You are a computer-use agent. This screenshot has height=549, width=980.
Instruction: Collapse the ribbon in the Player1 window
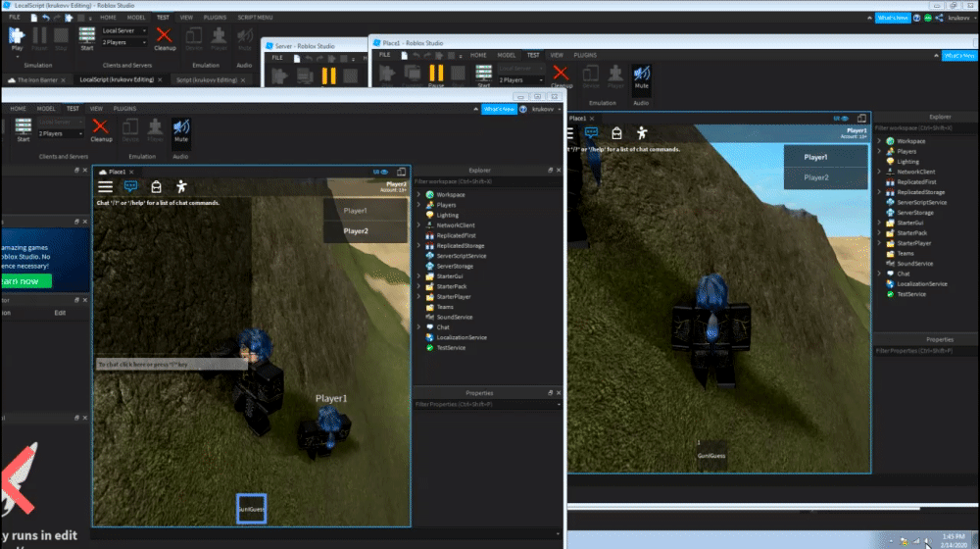(x=936, y=56)
